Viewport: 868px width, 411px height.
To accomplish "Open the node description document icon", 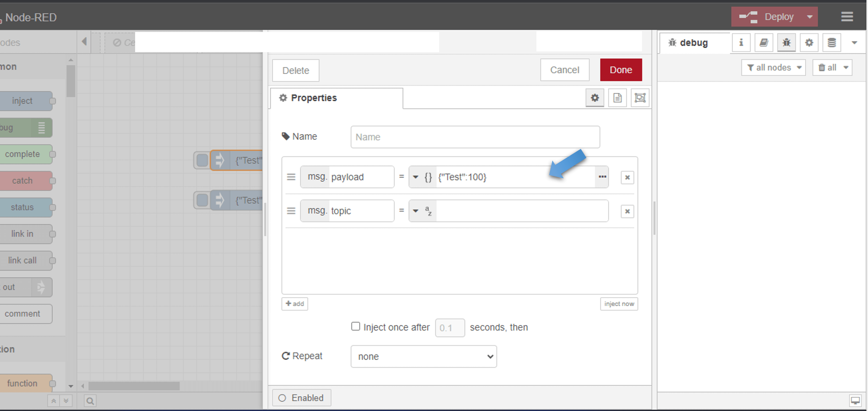I will tap(617, 98).
